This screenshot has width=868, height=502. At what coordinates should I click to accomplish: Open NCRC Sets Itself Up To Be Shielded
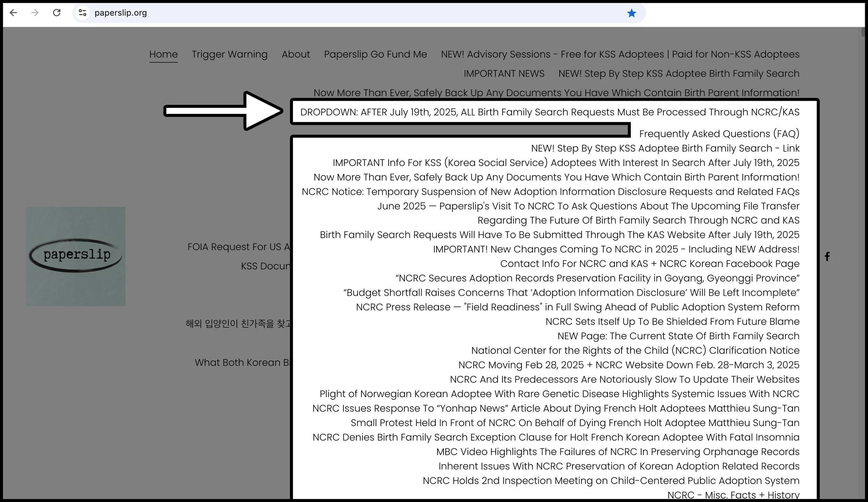pos(673,322)
